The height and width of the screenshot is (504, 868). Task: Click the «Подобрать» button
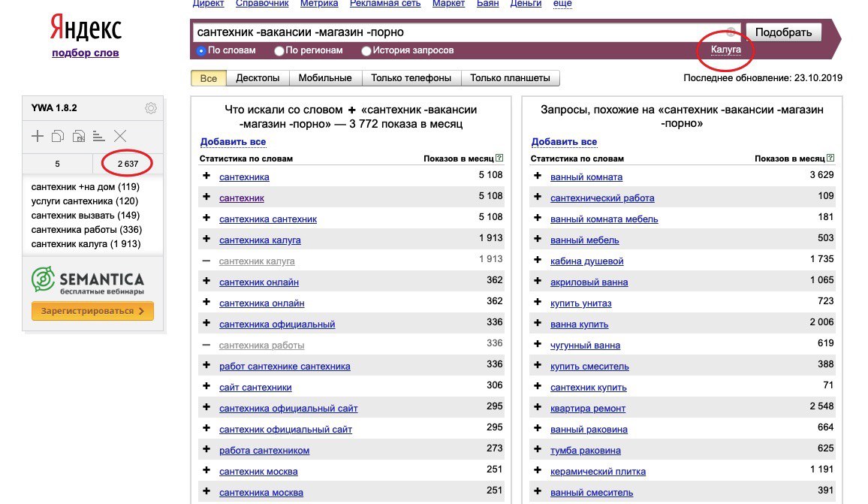point(783,32)
